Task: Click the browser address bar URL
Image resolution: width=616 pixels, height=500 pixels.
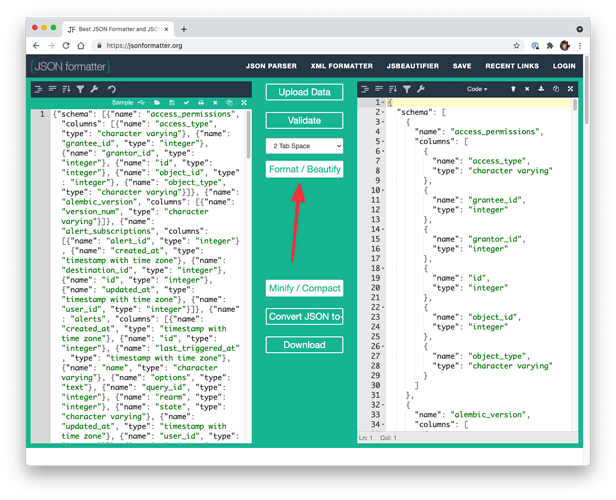Action: pyautogui.click(x=144, y=46)
